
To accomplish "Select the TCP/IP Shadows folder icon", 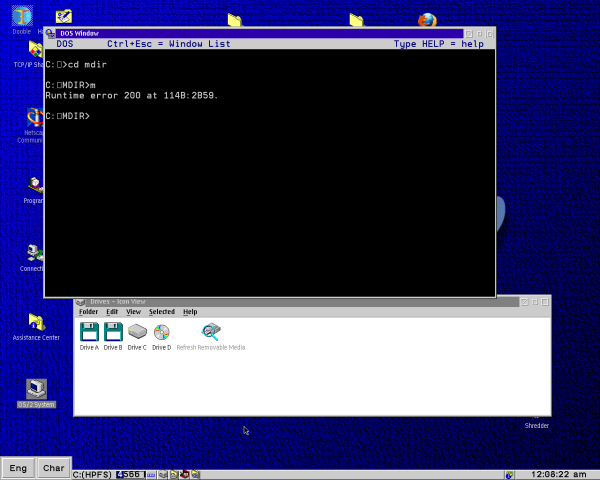I will (x=36, y=50).
